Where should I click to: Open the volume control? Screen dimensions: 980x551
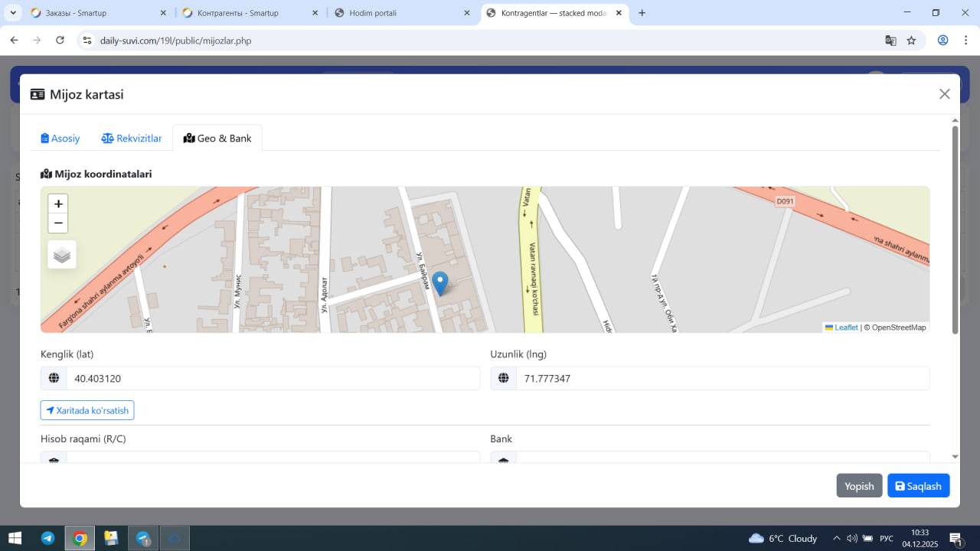point(851,538)
